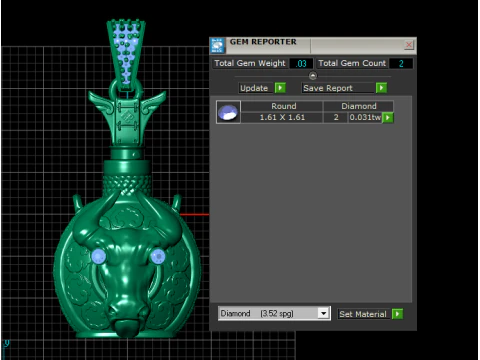Click the Gem Reporter logo icon
Image resolution: width=480 pixels, height=360 pixels.
tap(218, 46)
